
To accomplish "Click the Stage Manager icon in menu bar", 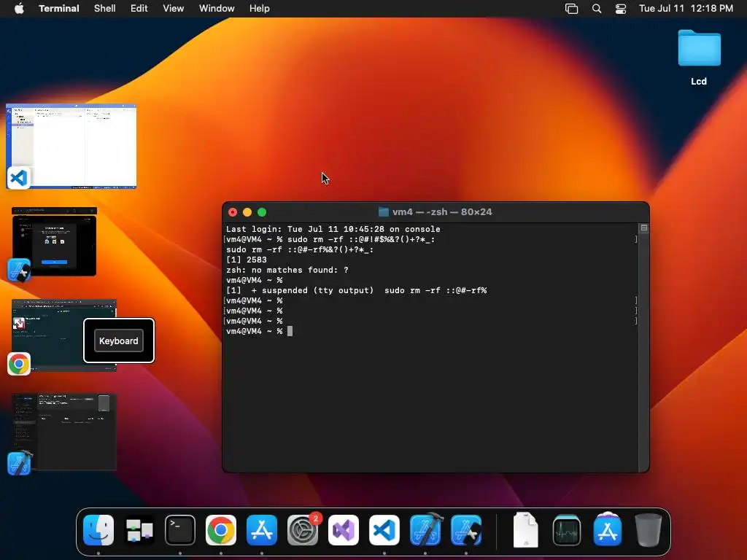I will click(572, 9).
